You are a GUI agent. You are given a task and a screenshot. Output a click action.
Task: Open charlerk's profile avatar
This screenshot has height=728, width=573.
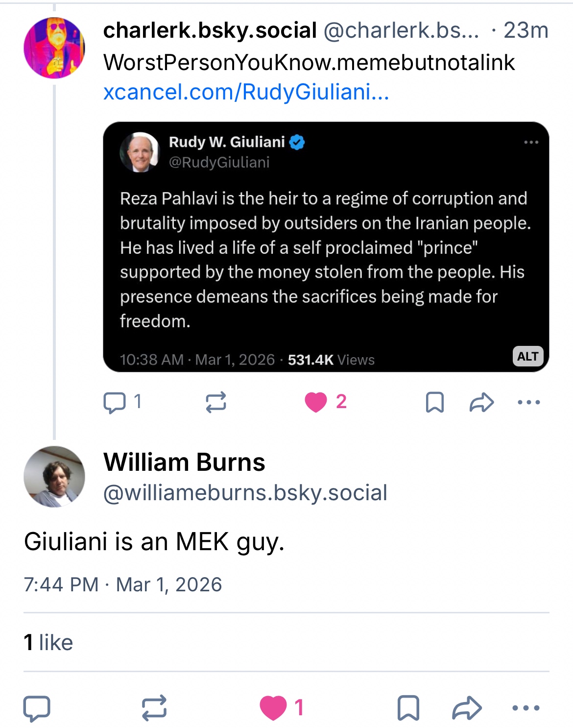(x=54, y=48)
